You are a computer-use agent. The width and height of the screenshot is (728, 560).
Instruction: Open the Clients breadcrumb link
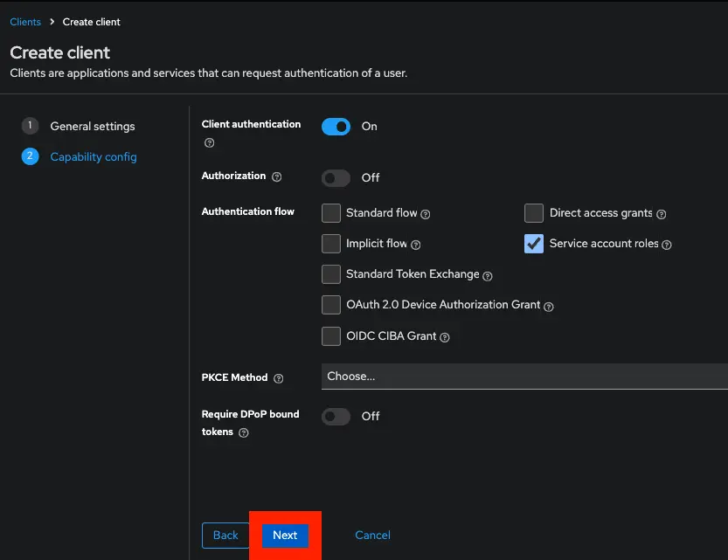pos(24,21)
